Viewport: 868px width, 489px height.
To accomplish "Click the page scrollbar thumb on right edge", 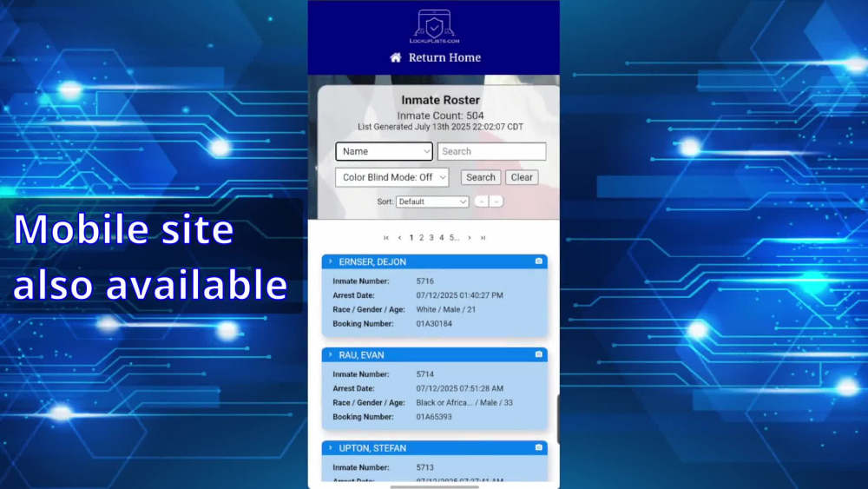I will tap(558, 420).
